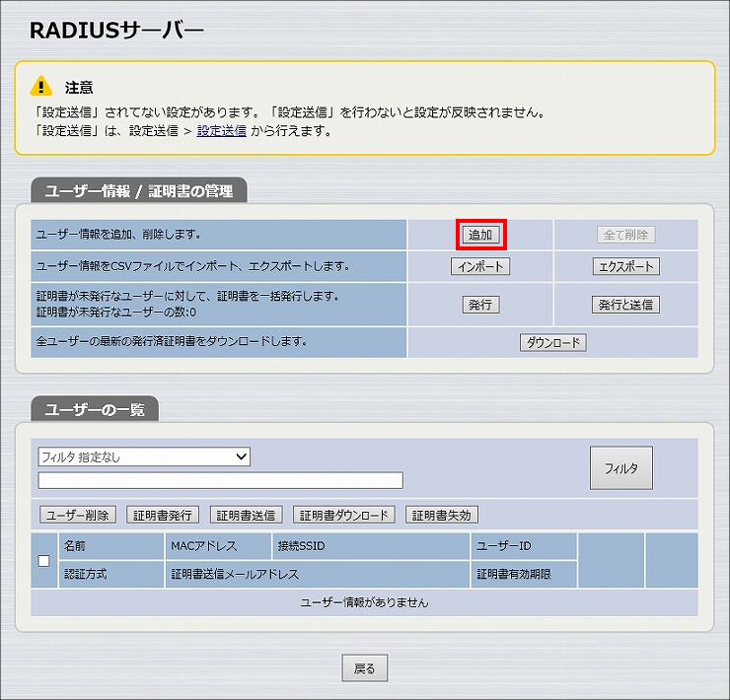Click the 接続SSID column header

tap(371, 546)
